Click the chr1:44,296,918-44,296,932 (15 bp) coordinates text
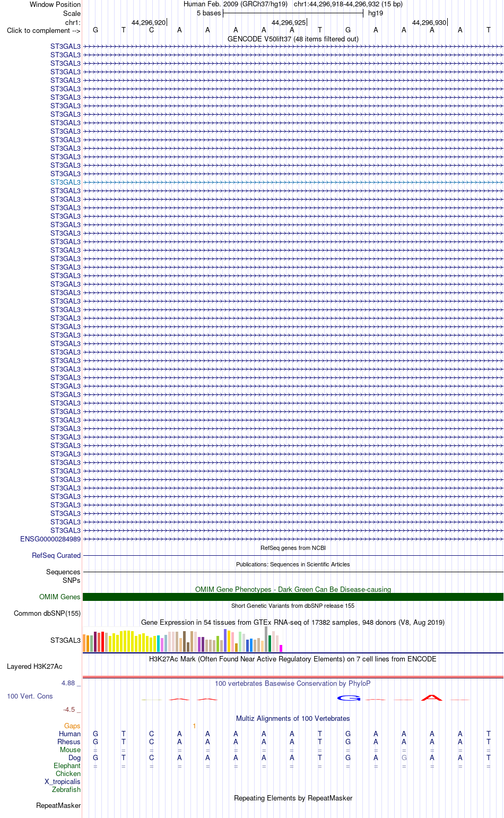This screenshot has height=818, width=504. (x=348, y=4)
